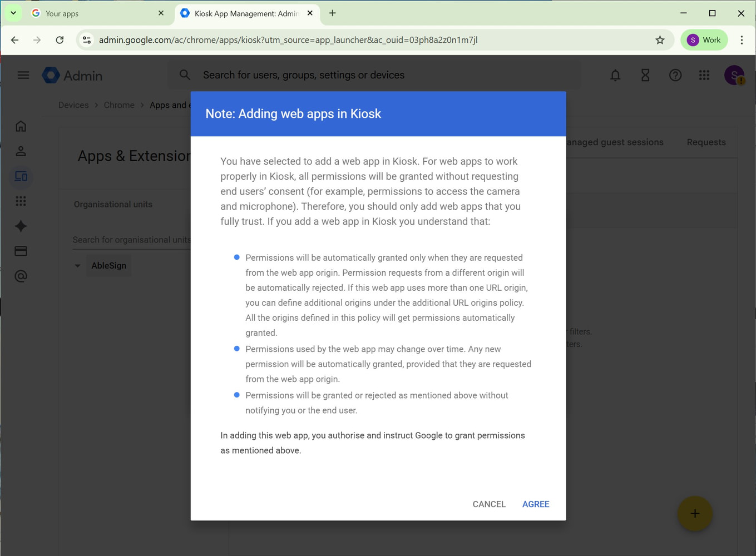This screenshot has height=556, width=756.
Task: Select the Gemini sparkle icon
Action: pos(21,226)
